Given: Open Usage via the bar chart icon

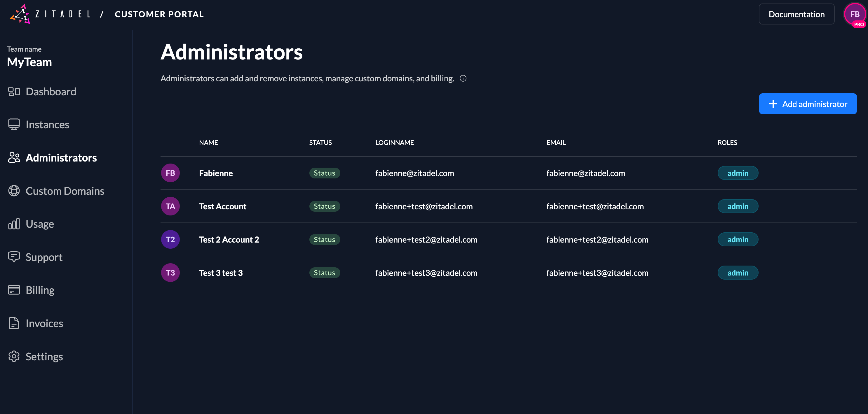Looking at the screenshot, I should 14,224.
